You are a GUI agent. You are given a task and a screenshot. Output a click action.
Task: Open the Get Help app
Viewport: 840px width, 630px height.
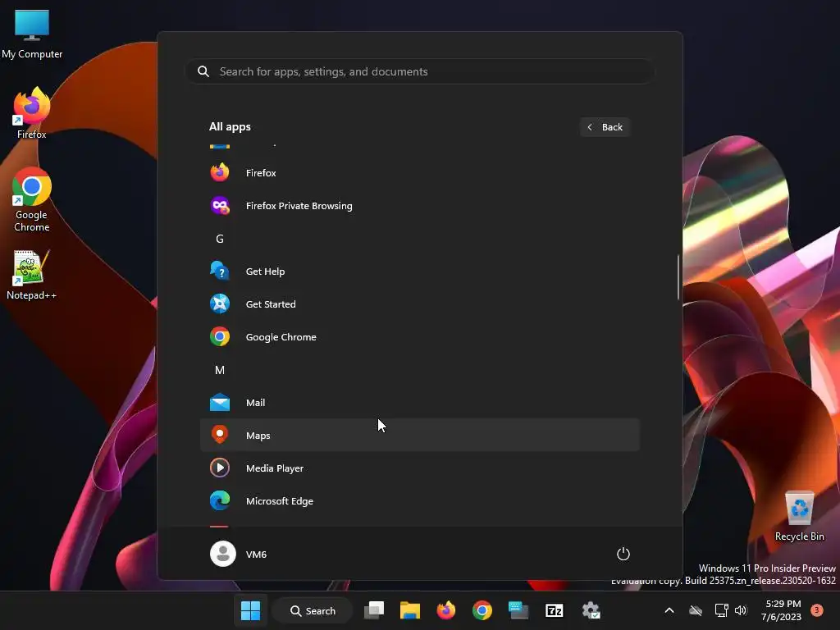pyautogui.click(x=419, y=271)
